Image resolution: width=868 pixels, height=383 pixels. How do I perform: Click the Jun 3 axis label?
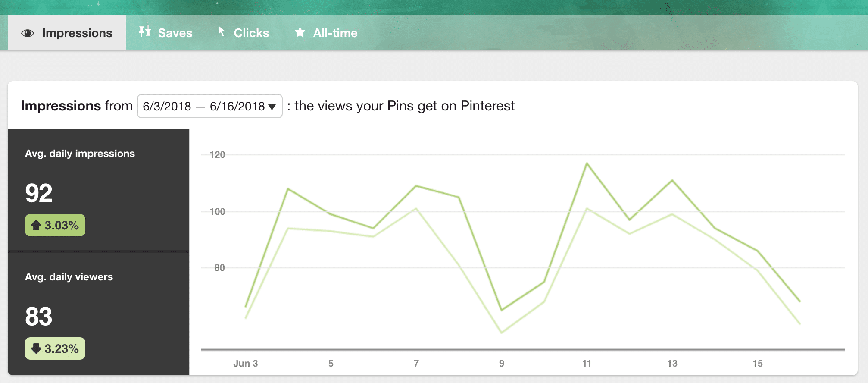pyautogui.click(x=246, y=363)
